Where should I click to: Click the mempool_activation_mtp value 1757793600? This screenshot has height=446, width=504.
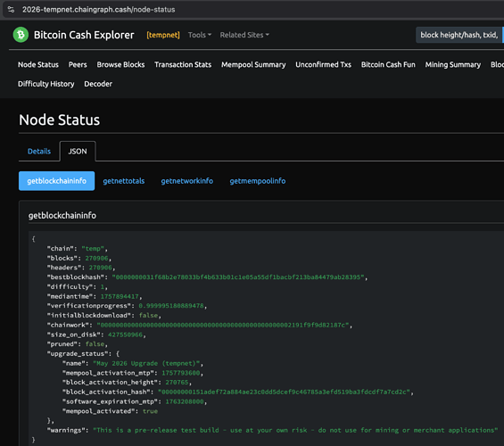[181, 373]
